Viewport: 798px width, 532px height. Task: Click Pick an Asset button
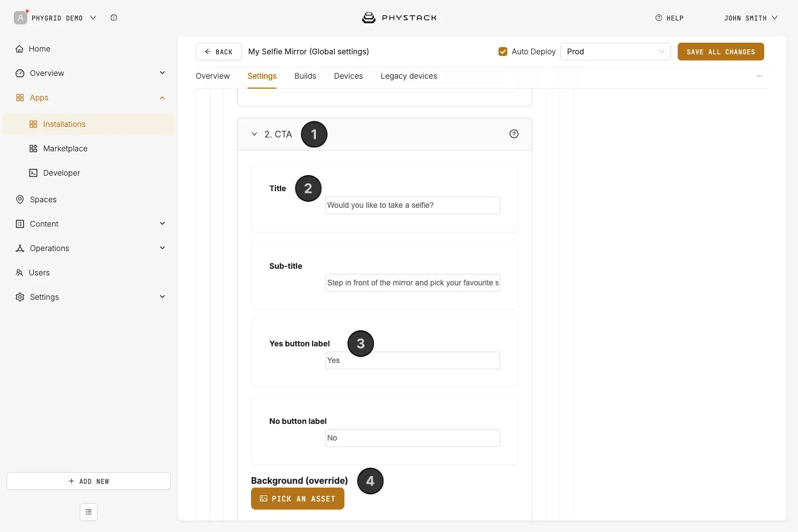tap(298, 499)
